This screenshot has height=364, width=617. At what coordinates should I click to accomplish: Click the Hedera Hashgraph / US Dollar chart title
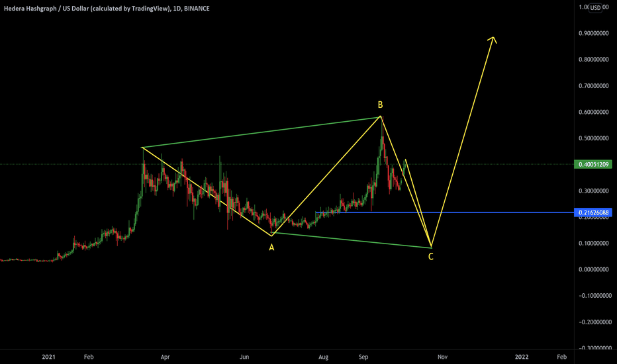[x=107, y=8]
